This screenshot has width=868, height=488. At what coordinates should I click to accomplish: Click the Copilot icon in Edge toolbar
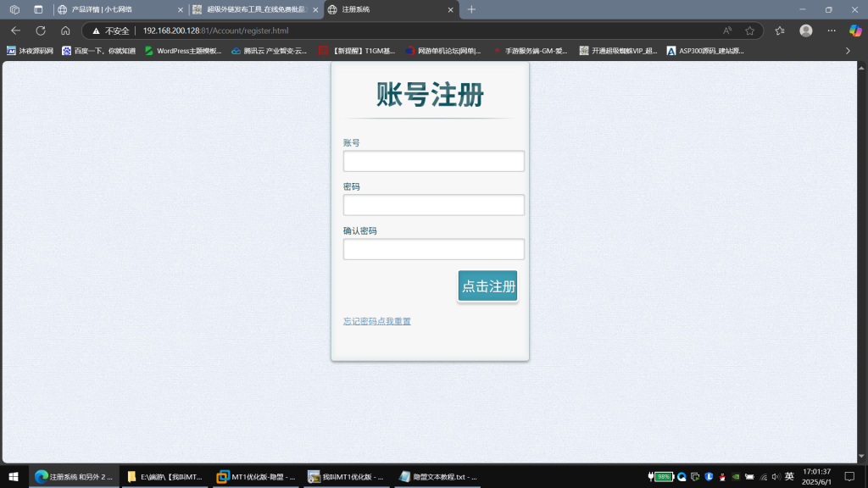[x=854, y=29]
